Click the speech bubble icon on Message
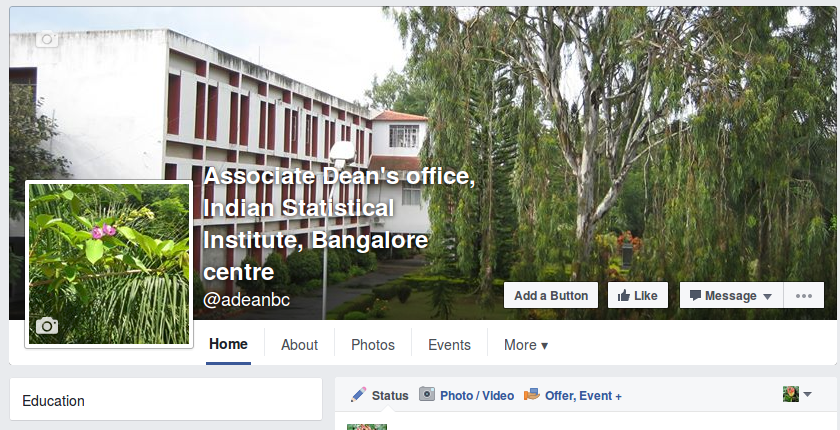Image resolution: width=840 pixels, height=430 pixels. [x=695, y=296]
